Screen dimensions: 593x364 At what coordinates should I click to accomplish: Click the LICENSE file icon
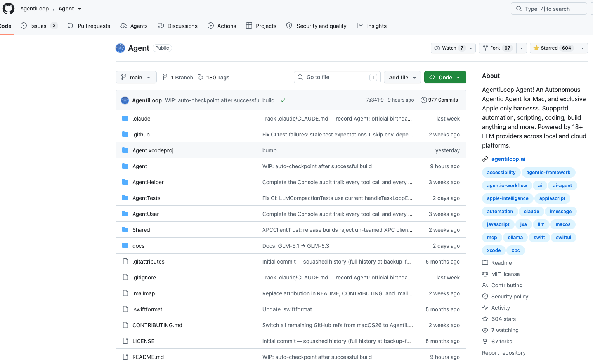[125, 341]
